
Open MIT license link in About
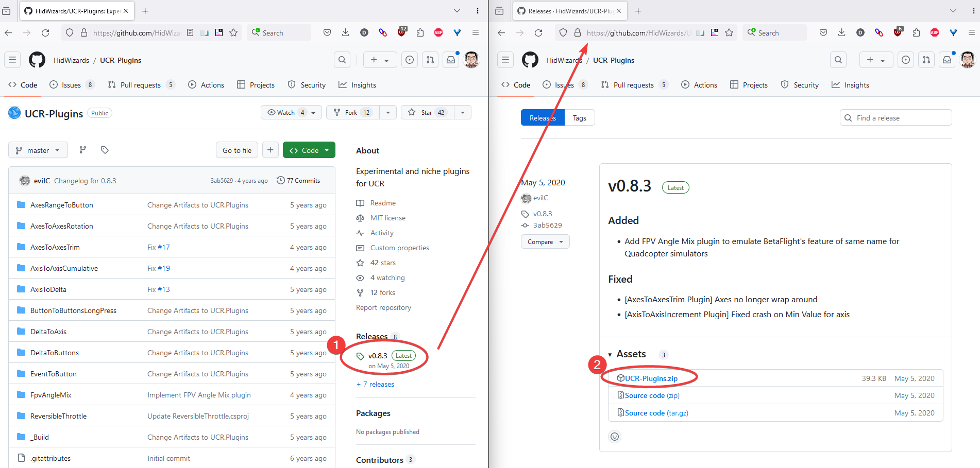point(387,218)
